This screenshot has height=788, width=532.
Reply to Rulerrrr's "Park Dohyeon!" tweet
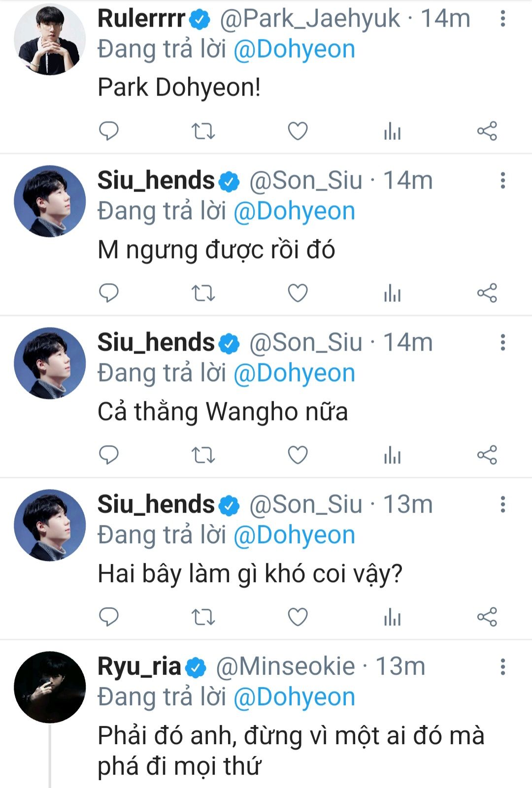(109, 131)
